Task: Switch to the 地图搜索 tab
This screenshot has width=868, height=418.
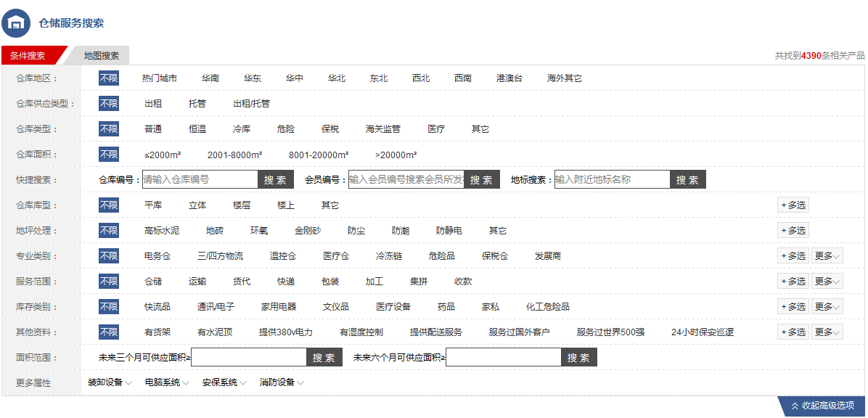Action: pyautogui.click(x=101, y=56)
